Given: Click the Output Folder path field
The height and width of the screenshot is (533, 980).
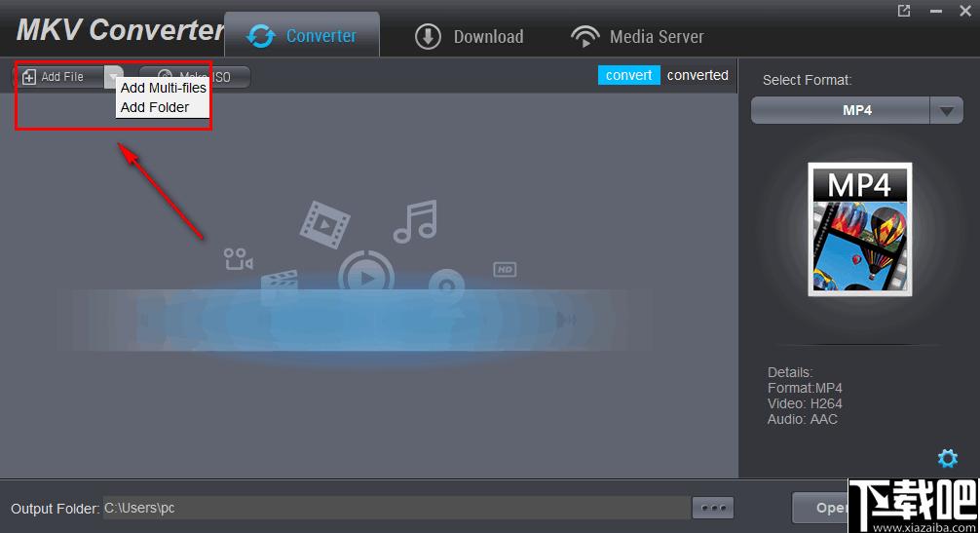Looking at the screenshot, I should click(x=396, y=508).
